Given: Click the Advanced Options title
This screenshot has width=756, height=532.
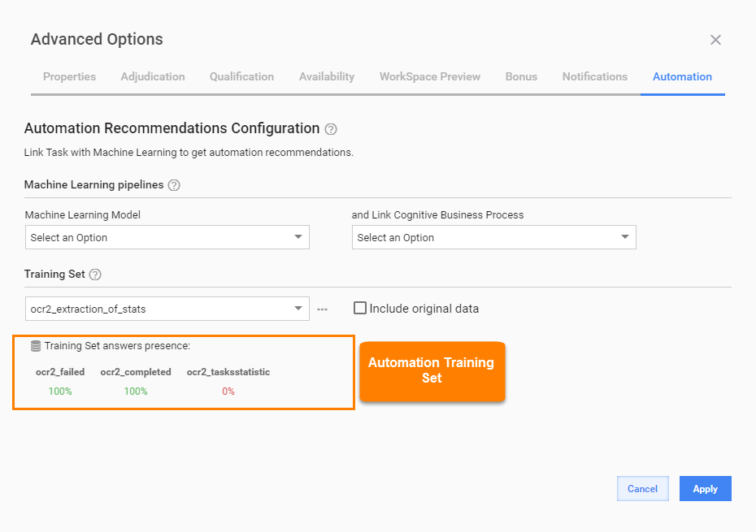Looking at the screenshot, I should pos(97,39).
